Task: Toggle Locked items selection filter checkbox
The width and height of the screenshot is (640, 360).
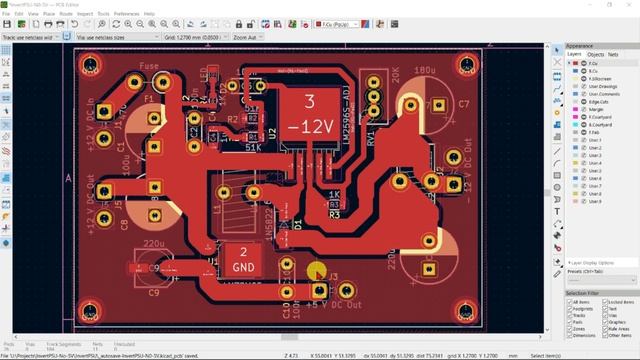Action: coord(605,302)
